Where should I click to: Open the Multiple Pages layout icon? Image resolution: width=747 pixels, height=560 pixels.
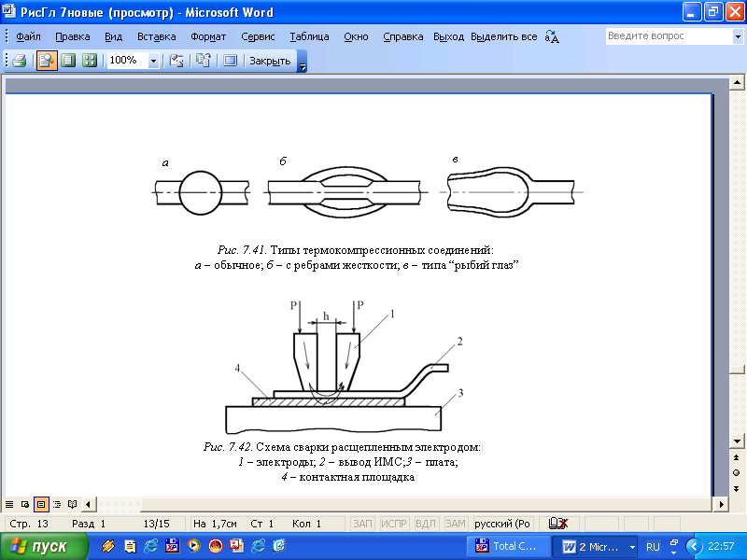tap(89, 61)
